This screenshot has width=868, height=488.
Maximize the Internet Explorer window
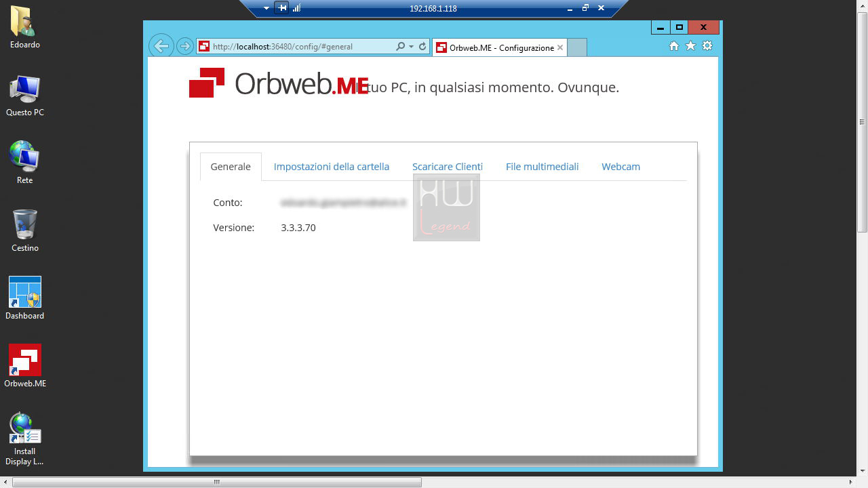click(x=679, y=28)
